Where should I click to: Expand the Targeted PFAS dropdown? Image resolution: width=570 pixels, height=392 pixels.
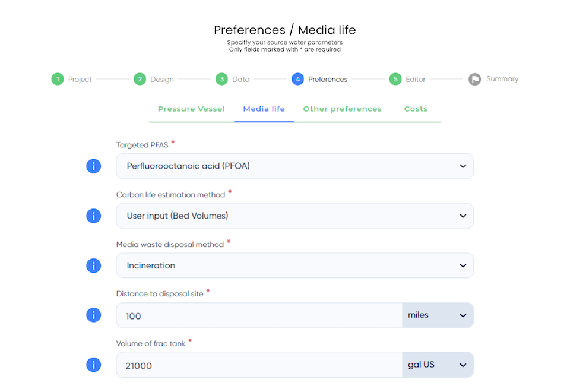coord(295,166)
